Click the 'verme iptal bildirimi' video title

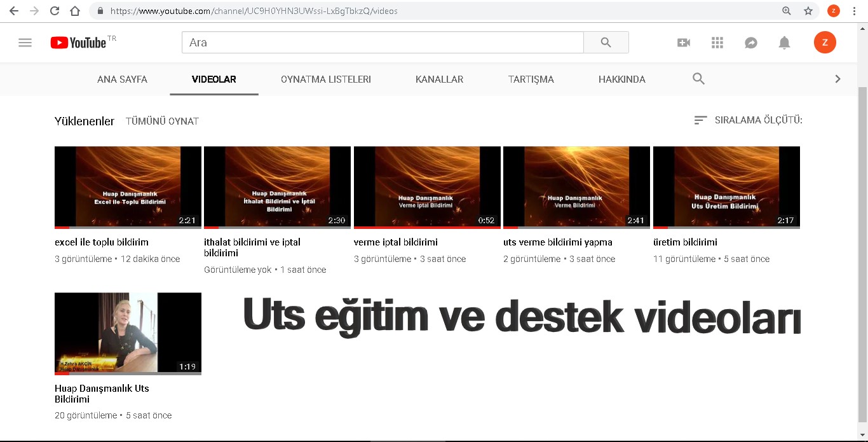click(396, 242)
